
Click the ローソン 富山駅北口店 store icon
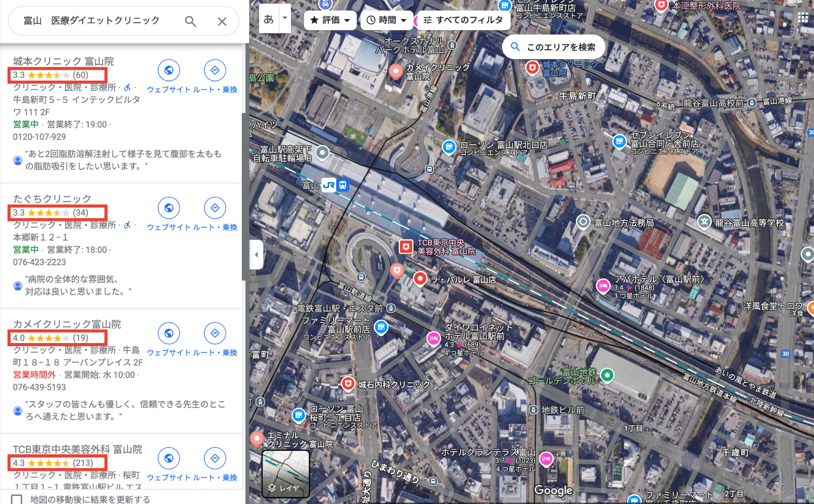click(x=449, y=147)
